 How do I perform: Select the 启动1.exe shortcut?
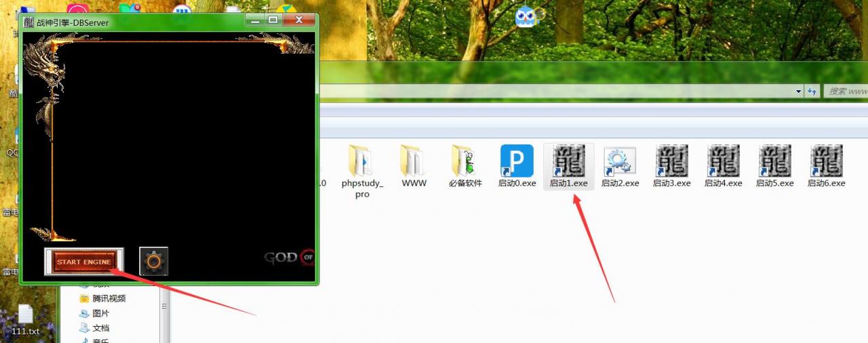[x=568, y=166]
